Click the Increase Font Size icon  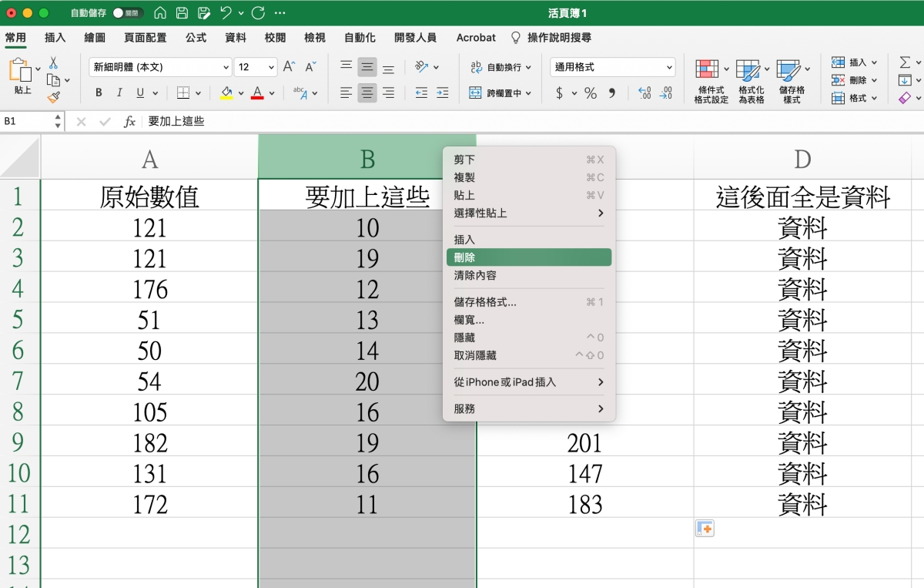pos(289,67)
